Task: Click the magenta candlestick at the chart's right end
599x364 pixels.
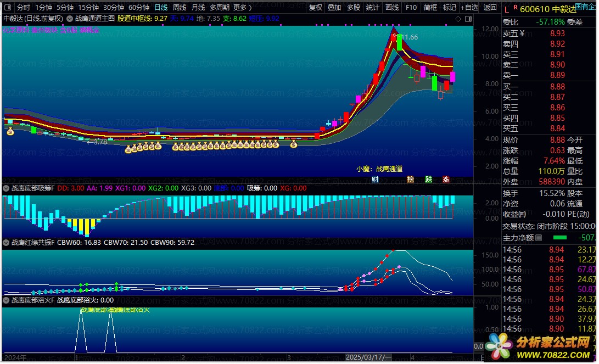Action: tap(452, 77)
